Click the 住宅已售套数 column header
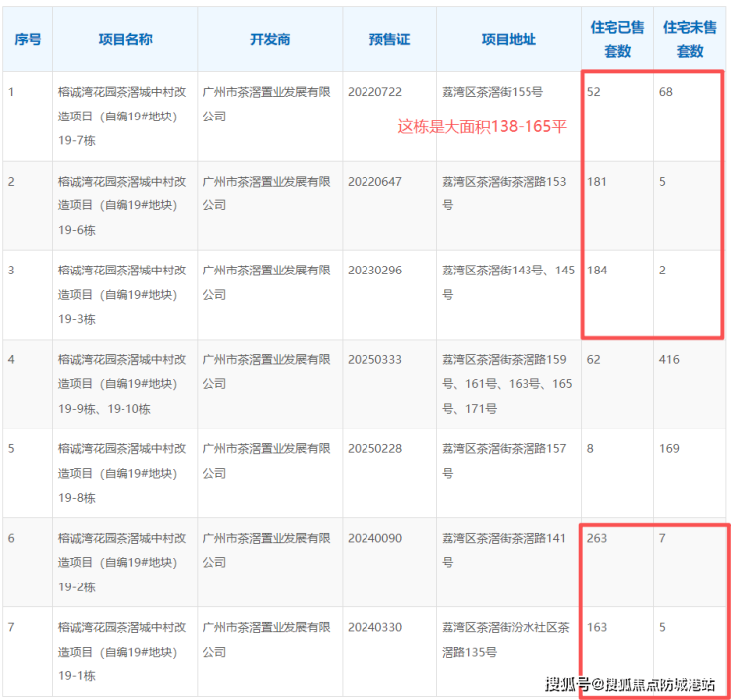731x700 pixels. point(617,39)
